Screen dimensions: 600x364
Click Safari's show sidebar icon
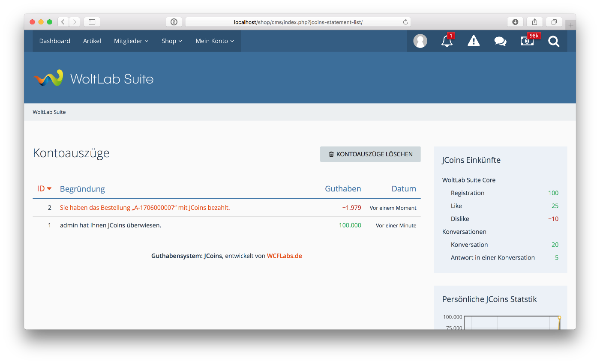[x=92, y=22]
